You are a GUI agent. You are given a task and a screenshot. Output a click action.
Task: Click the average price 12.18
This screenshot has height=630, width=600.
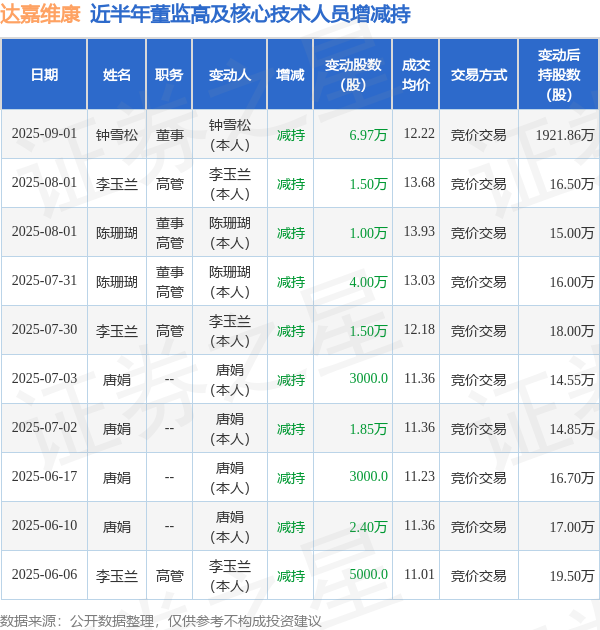pos(419,329)
